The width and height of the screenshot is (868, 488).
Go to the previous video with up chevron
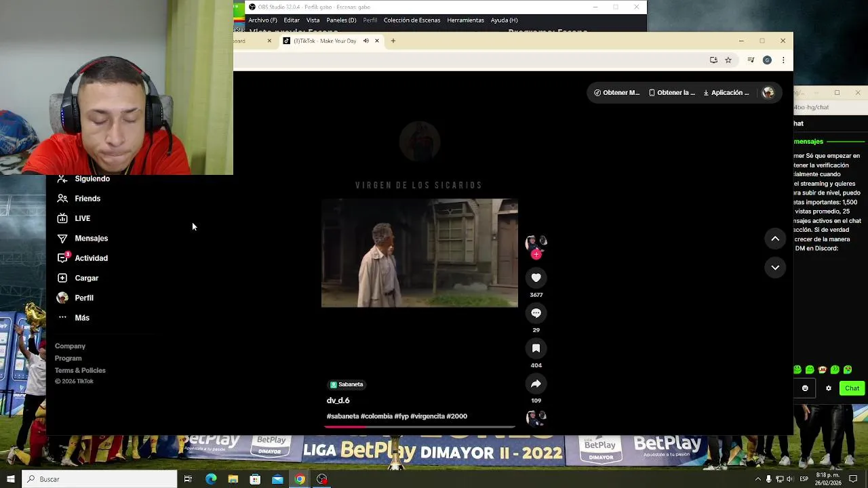point(775,239)
